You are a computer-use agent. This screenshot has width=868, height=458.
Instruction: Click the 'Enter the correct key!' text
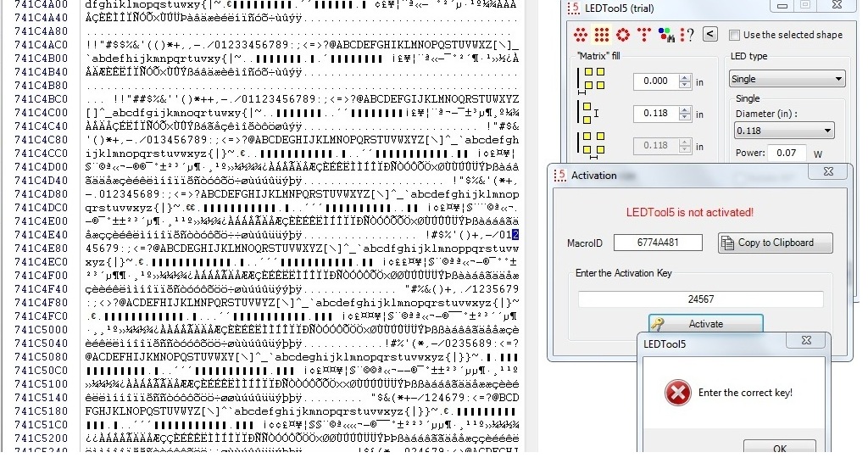(745, 393)
